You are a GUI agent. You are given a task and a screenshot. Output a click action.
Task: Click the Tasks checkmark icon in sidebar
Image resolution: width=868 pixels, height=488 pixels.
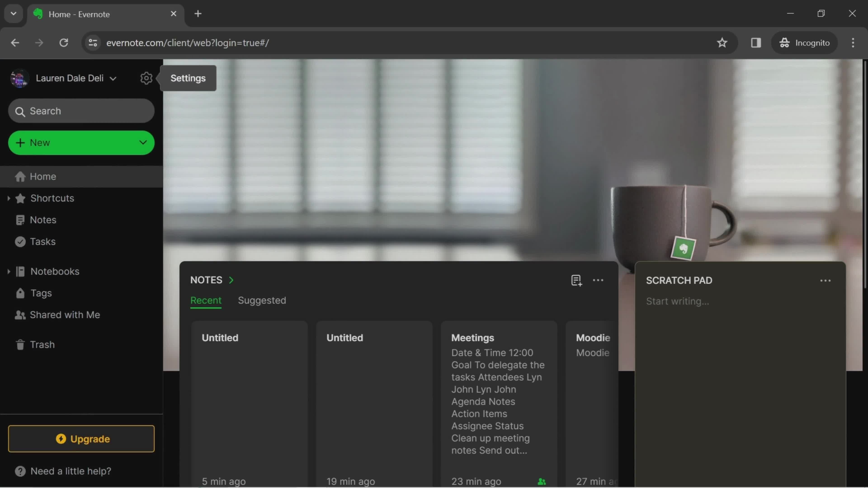click(x=20, y=241)
